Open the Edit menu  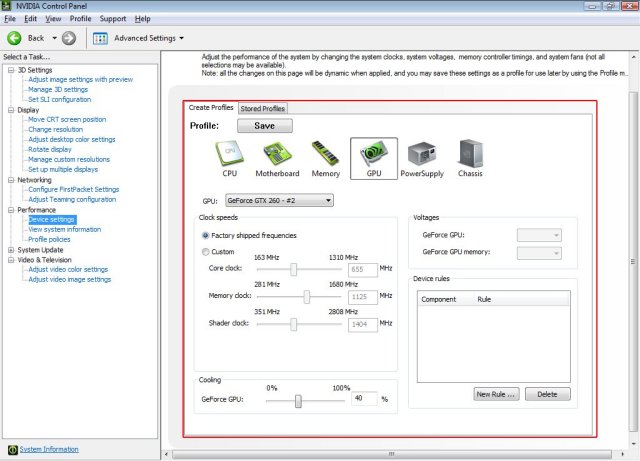click(30, 19)
